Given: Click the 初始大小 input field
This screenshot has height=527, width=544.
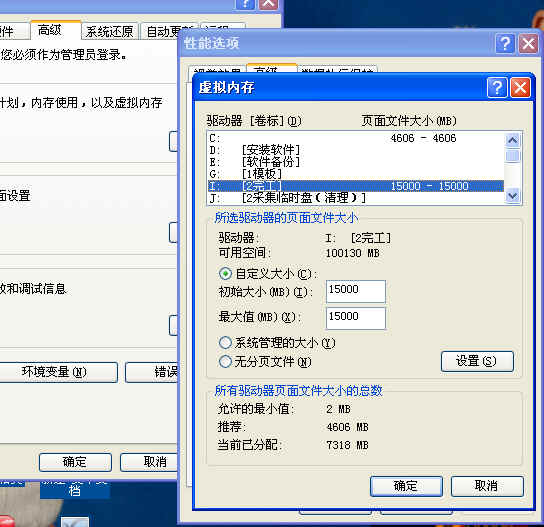Looking at the screenshot, I should (356, 291).
